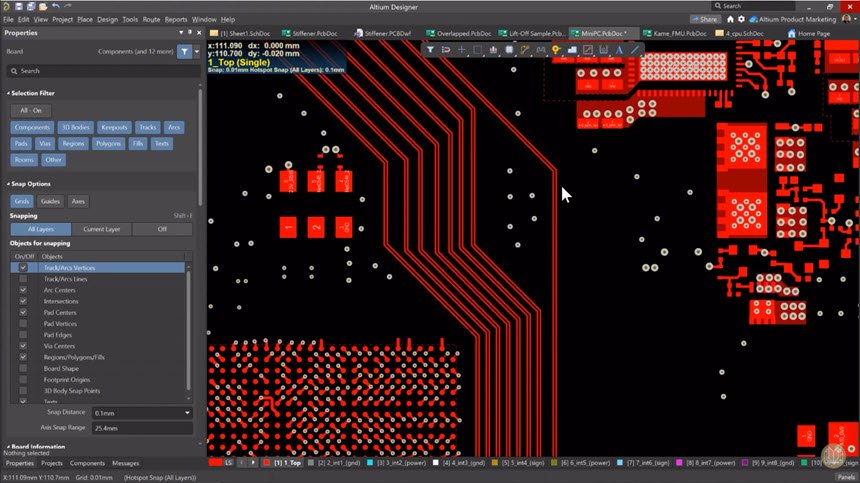
Task: Click the All - On filter button
Action: click(x=31, y=111)
